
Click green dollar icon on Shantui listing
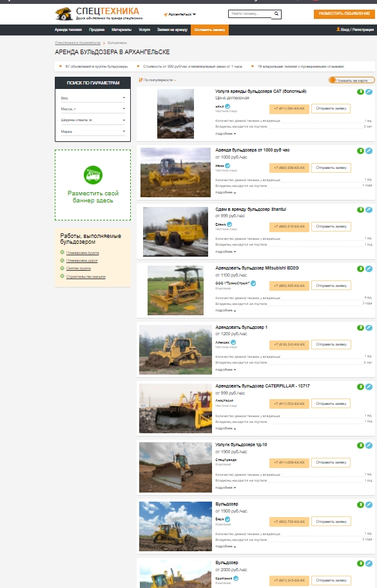pyautogui.click(x=360, y=210)
